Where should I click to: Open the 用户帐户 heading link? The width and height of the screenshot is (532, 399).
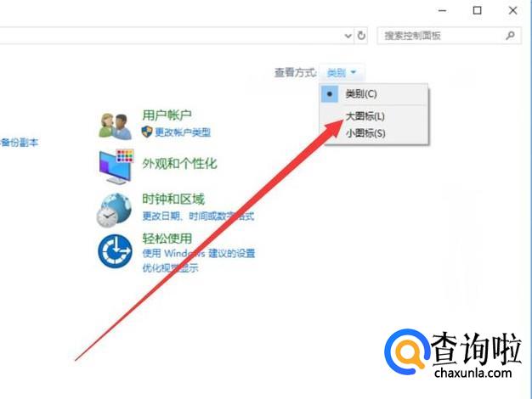pyautogui.click(x=167, y=115)
